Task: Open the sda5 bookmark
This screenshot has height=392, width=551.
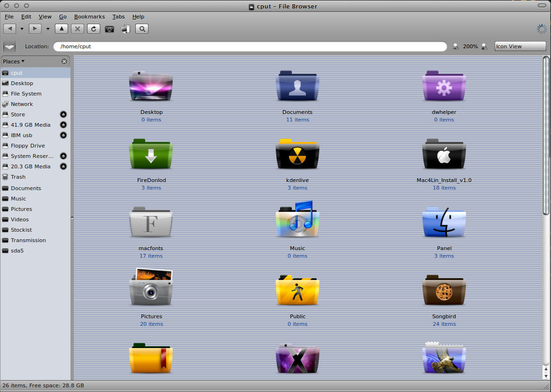Action: click(35, 251)
